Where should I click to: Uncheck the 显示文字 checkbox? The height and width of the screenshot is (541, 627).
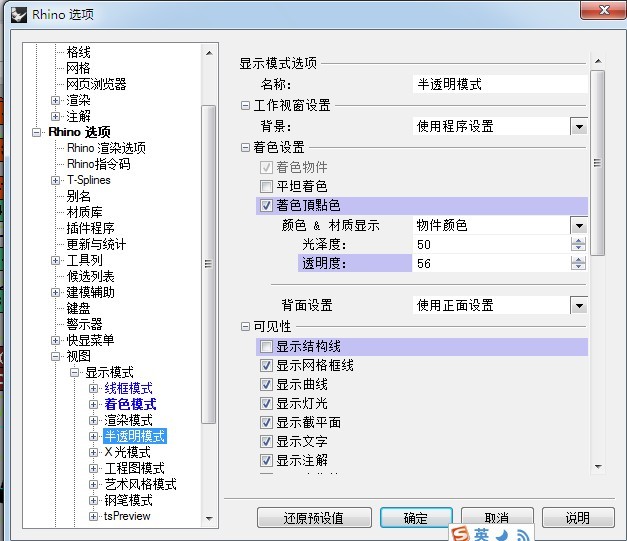(266, 441)
